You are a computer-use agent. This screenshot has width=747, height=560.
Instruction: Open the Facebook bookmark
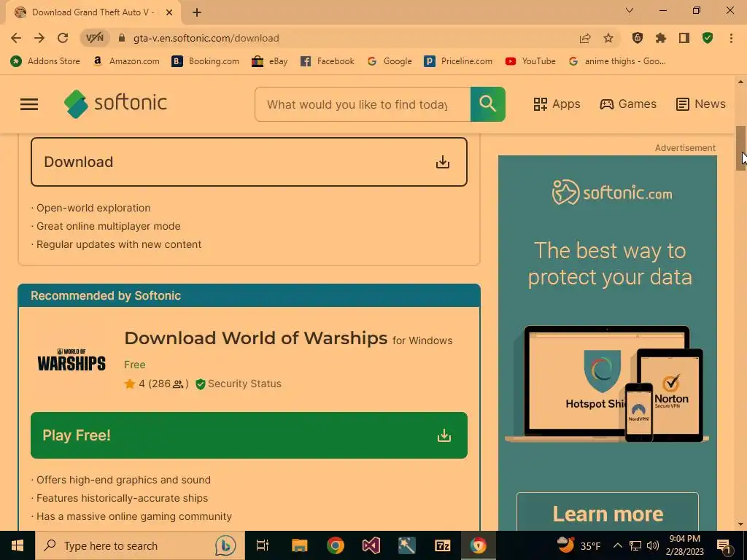(x=328, y=61)
